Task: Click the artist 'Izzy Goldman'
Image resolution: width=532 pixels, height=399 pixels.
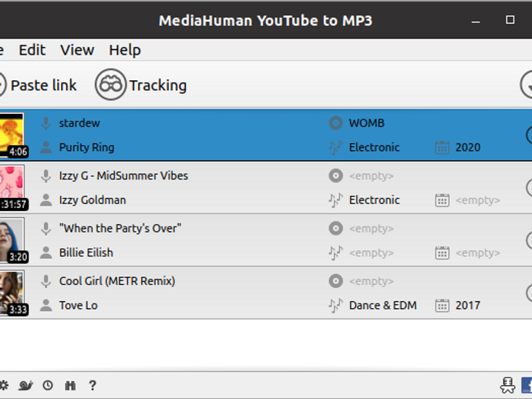Action: coord(93,200)
